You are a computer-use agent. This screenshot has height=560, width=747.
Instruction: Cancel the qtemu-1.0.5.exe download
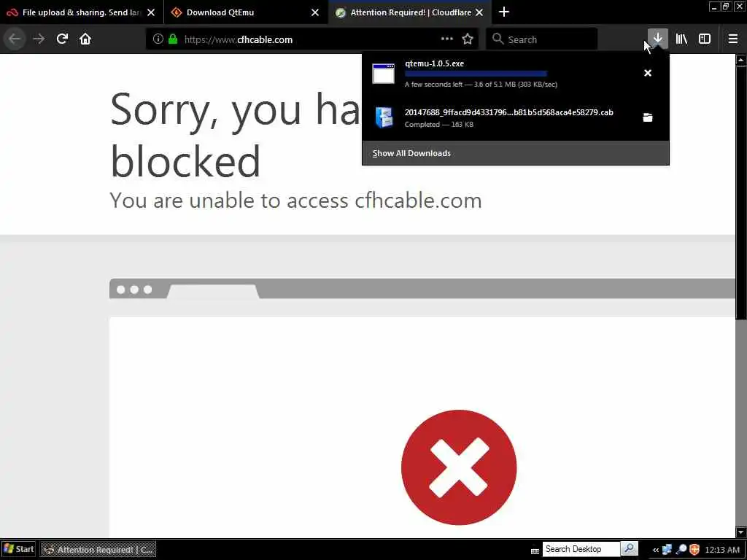[x=648, y=73]
